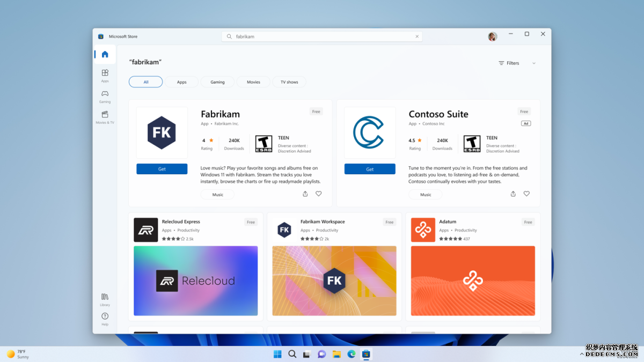Open File Explorer from the taskbar

point(336,354)
